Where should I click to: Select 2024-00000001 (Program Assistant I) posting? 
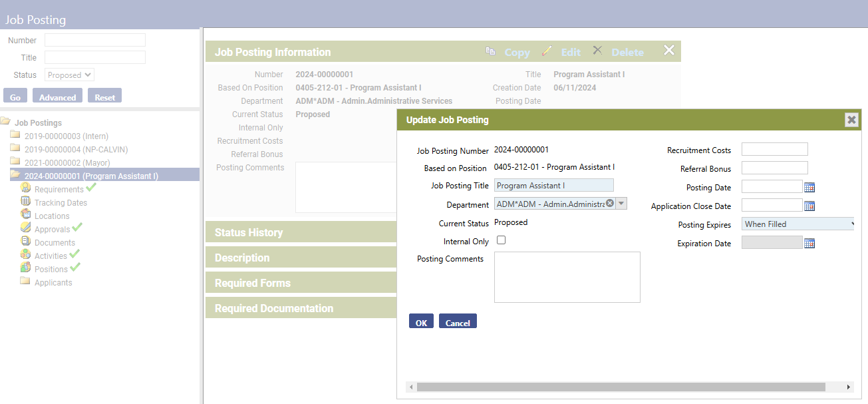click(91, 176)
